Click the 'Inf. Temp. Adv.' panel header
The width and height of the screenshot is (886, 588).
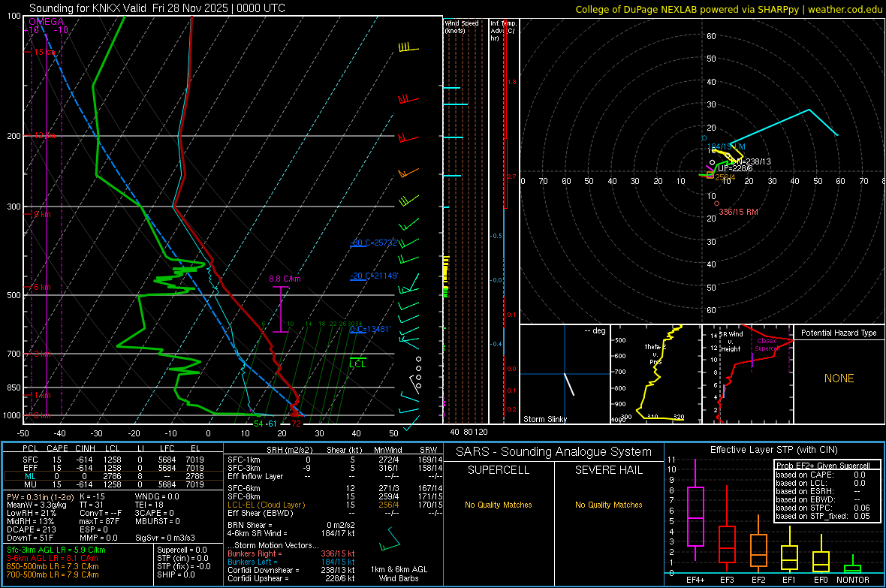(504, 31)
